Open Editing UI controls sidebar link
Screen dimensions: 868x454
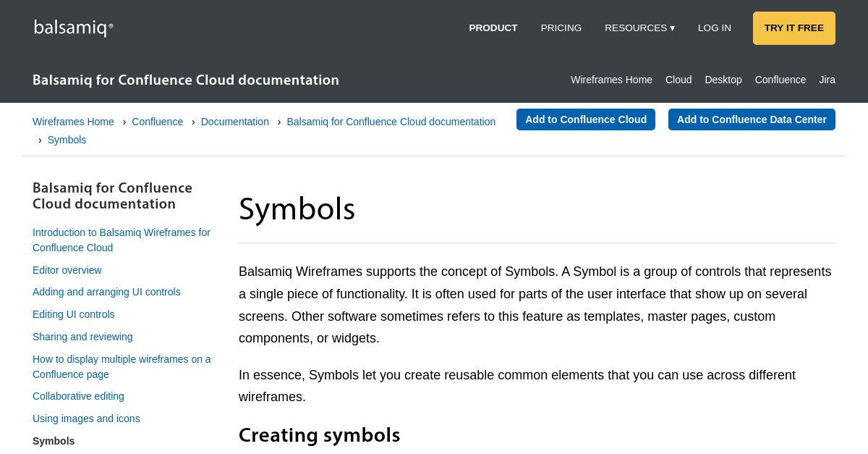[74, 314]
